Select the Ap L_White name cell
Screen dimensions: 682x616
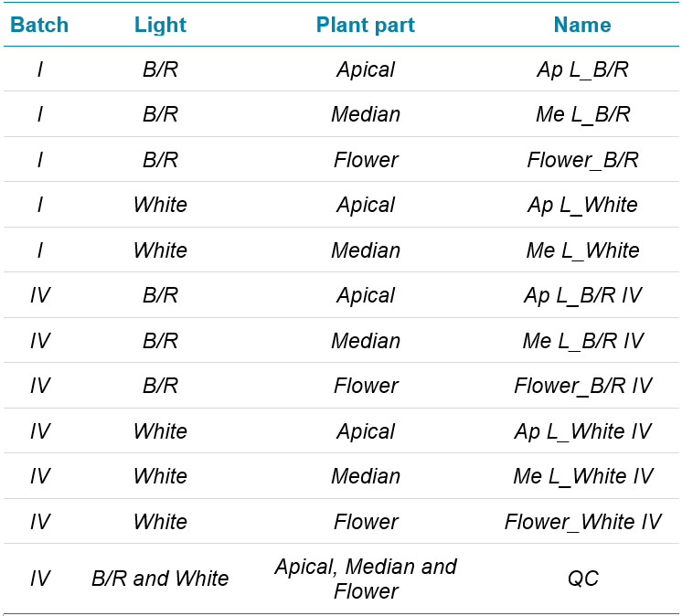582,205
